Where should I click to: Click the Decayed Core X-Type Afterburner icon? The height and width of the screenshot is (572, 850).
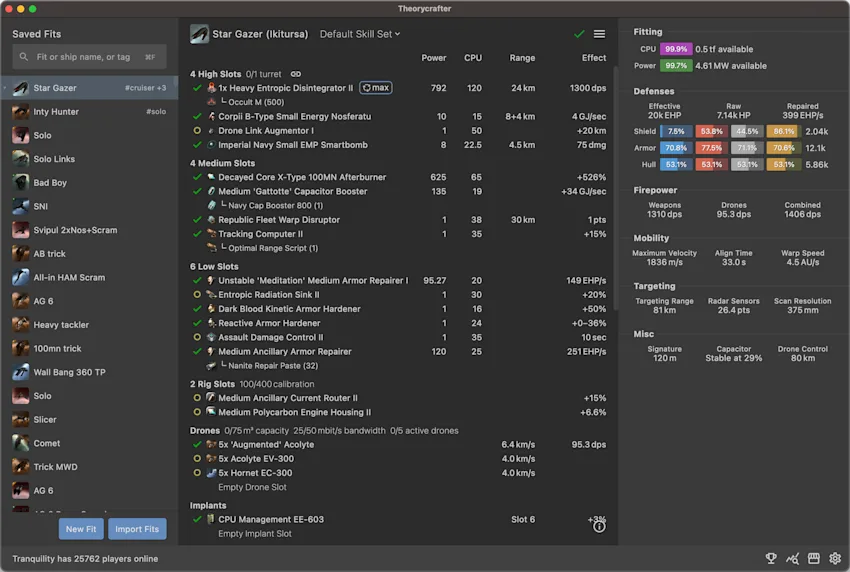tap(211, 177)
